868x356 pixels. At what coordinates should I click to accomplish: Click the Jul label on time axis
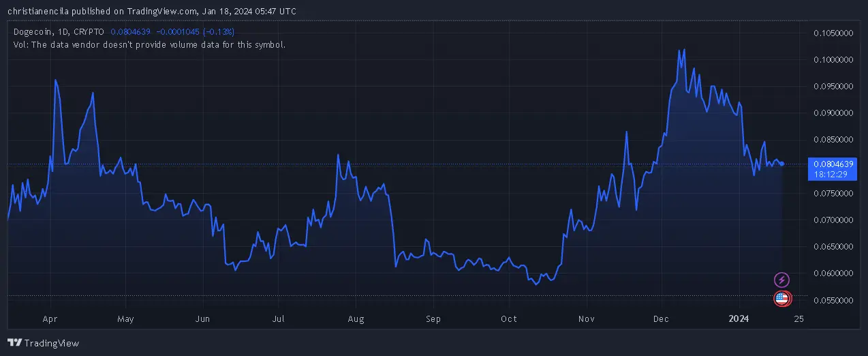pyautogui.click(x=278, y=318)
